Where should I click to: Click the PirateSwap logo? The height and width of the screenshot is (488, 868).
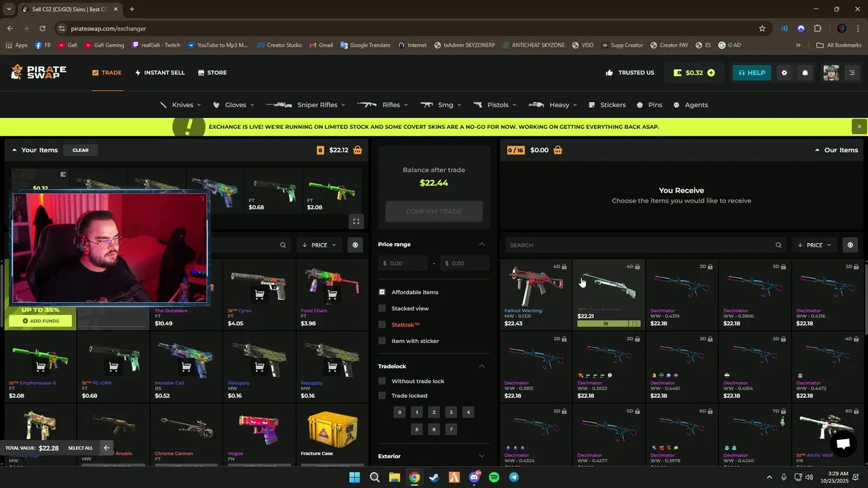(x=38, y=73)
